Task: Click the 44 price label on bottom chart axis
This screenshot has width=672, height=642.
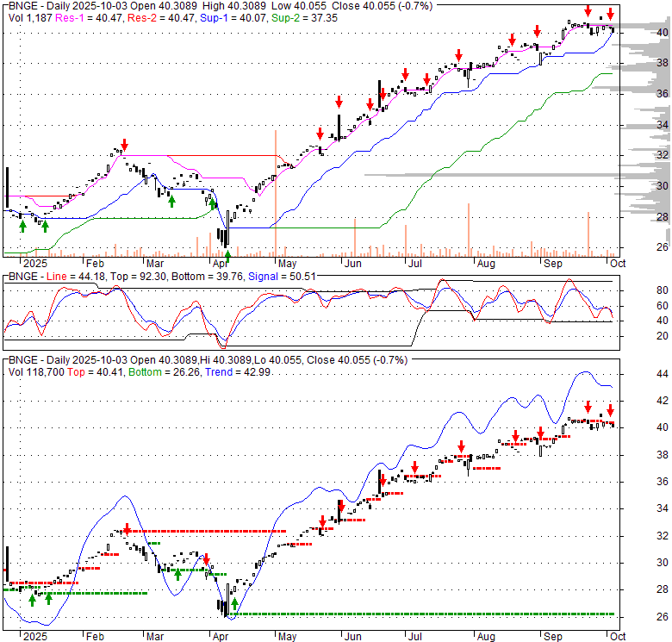Action: coord(639,375)
